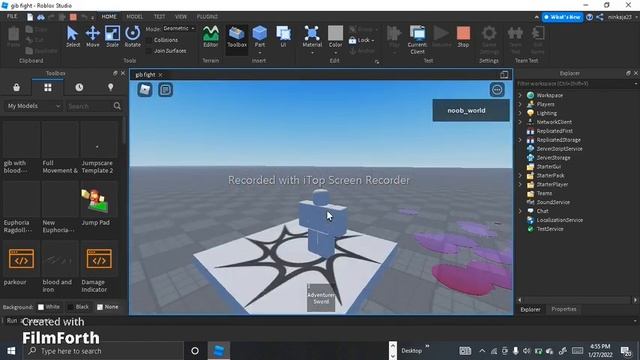The image size is (640, 360).
Task: Close the gib fight viewport tab
Action: [x=160, y=75]
